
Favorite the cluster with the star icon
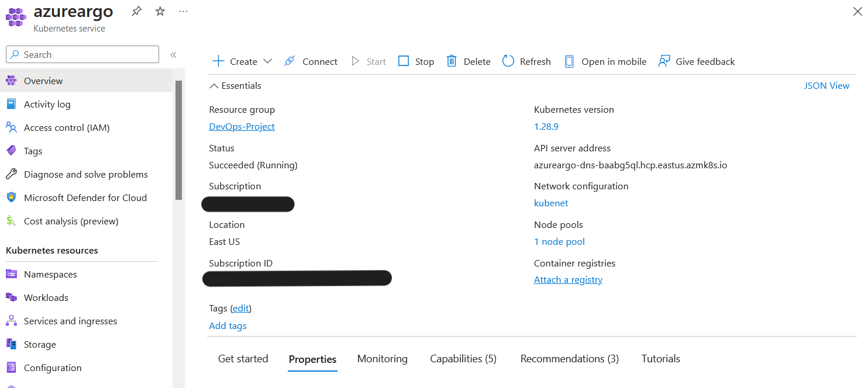160,11
